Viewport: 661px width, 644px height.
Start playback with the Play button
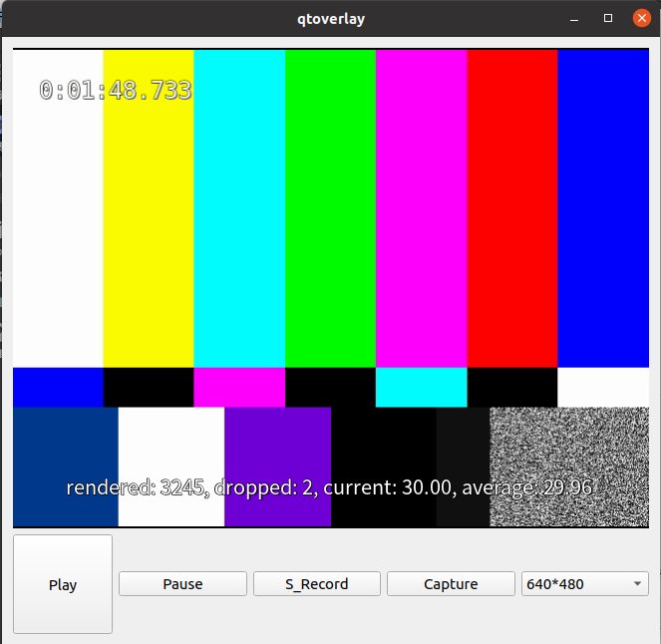(x=63, y=584)
